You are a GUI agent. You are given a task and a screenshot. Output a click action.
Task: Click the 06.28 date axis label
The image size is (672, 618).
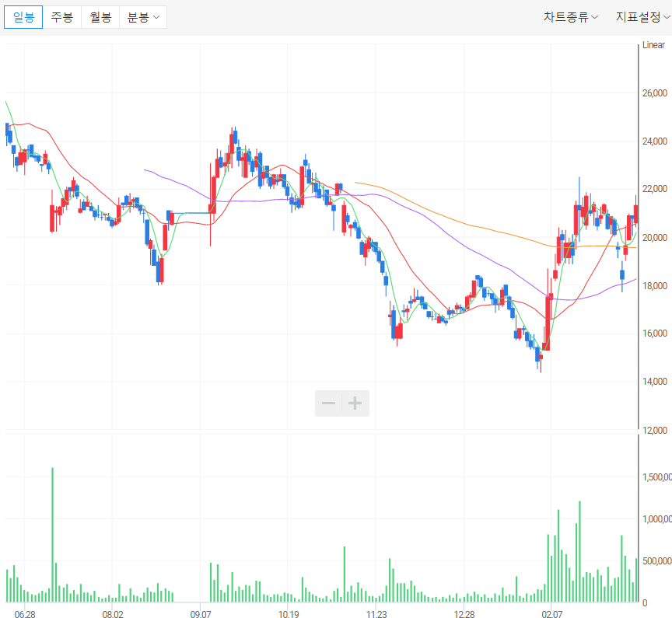tap(25, 614)
